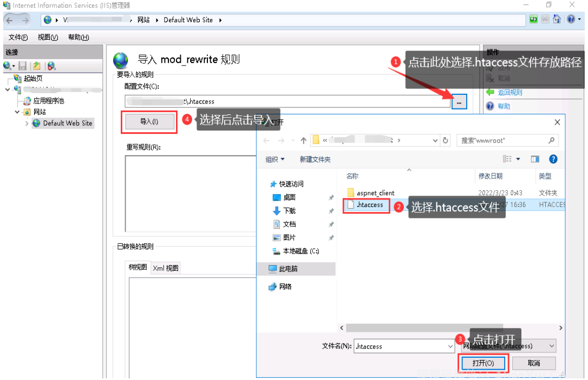Click the browse "..." button for config file
The height and width of the screenshot is (380, 588).
tap(459, 101)
